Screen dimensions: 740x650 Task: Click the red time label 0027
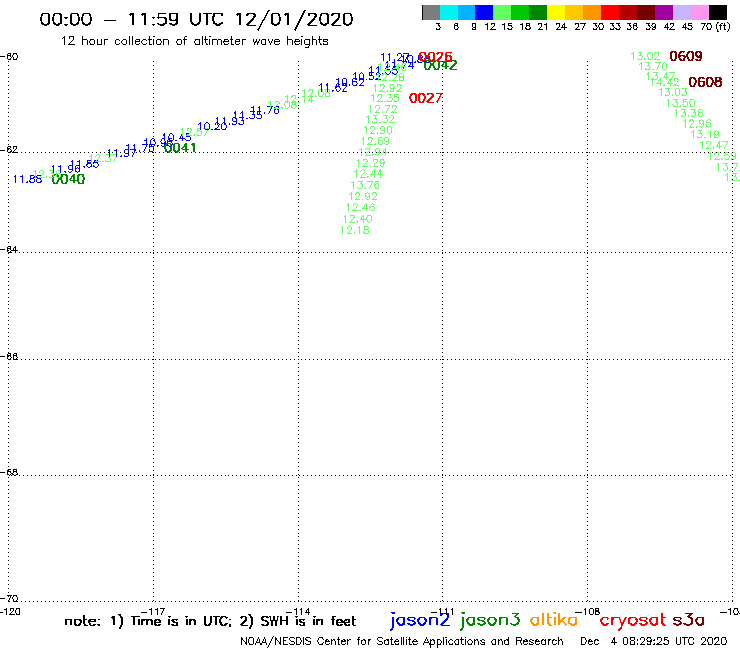[425, 98]
